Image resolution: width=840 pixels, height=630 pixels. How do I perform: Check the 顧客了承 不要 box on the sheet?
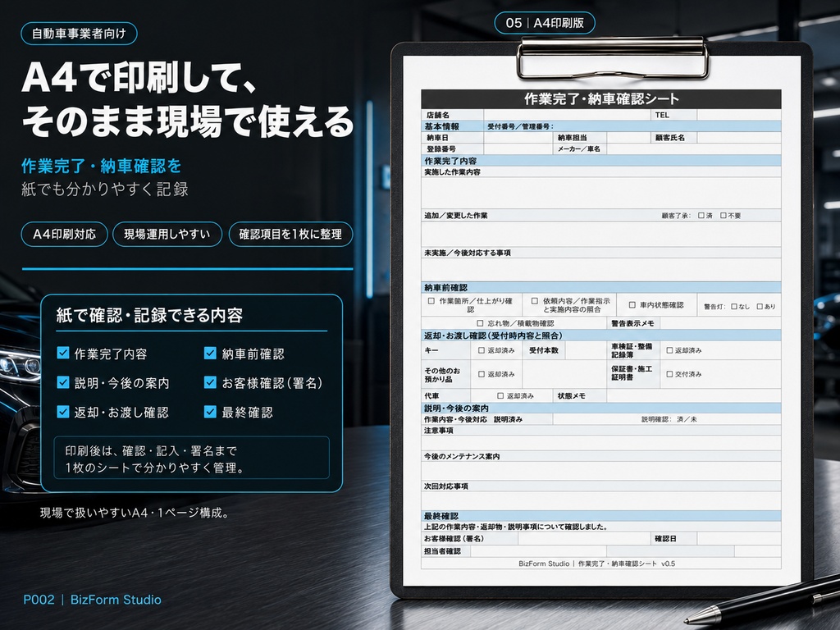724,216
